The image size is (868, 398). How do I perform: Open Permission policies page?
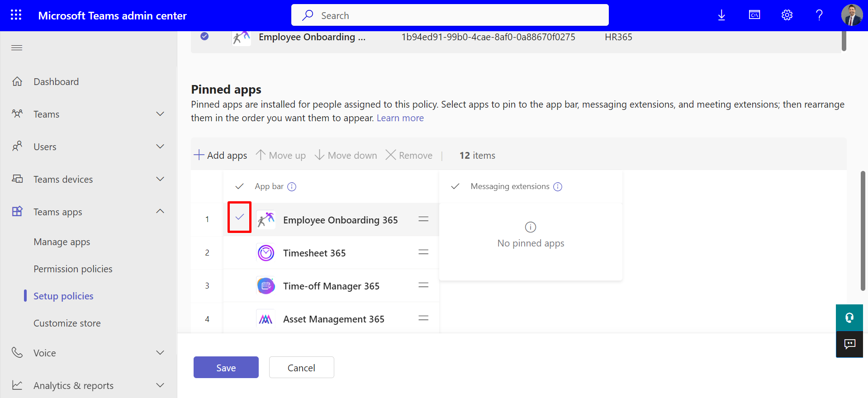click(73, 269)
